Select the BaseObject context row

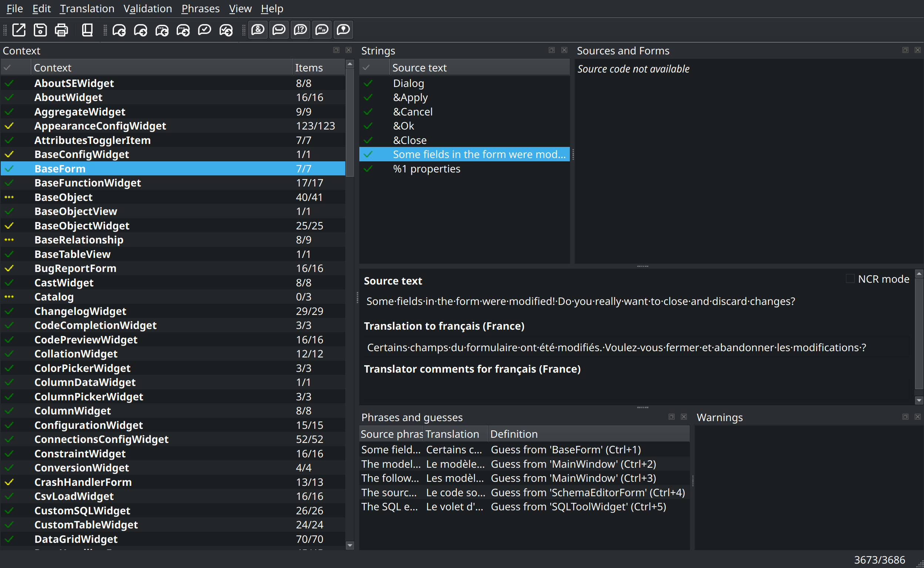(x=173, y=197)
